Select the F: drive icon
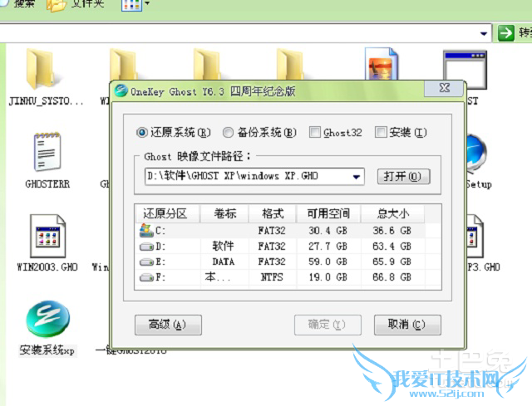 pyautogui.click(x=146, y=277)
